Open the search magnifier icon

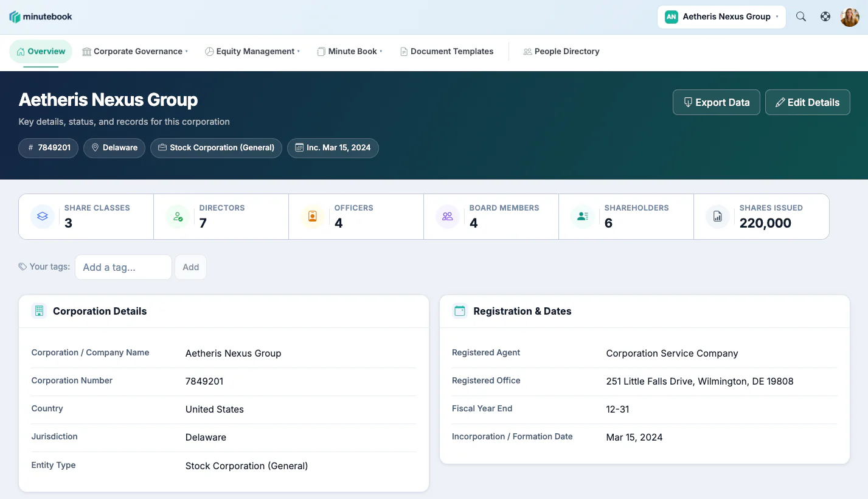[x=801, y=17]
